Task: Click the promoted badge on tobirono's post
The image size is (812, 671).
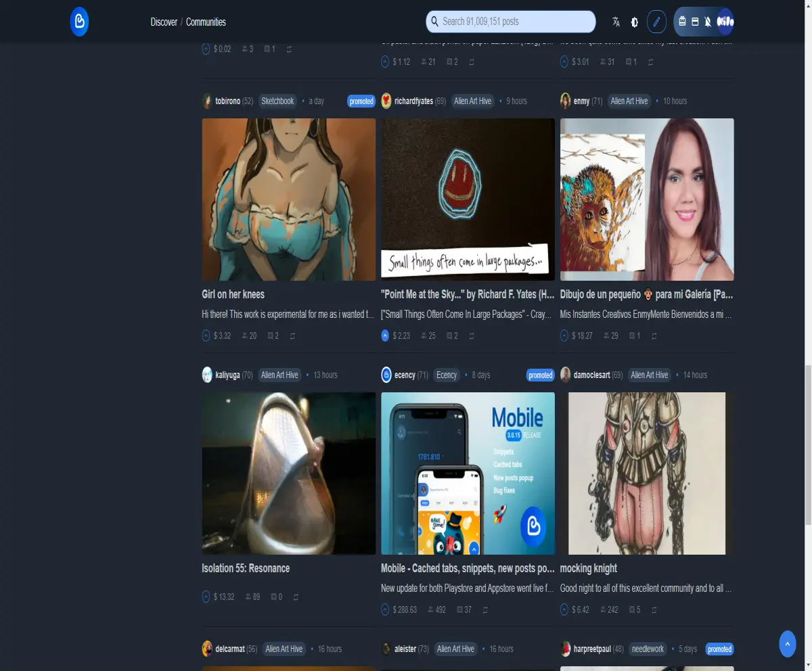Action: coord(361,101)
